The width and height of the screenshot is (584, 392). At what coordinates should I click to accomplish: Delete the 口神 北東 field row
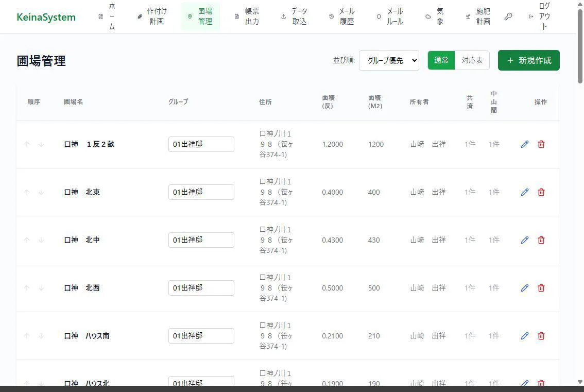[541, 192]
